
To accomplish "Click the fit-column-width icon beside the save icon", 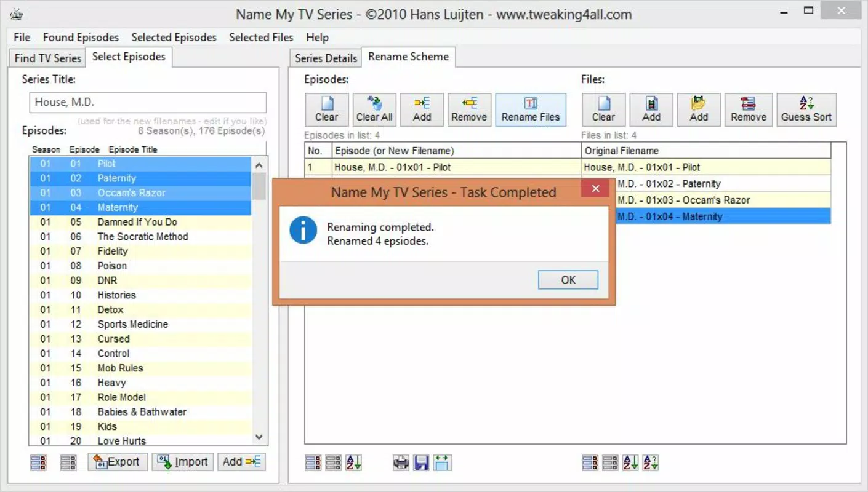I will click(x=442, y=462).
